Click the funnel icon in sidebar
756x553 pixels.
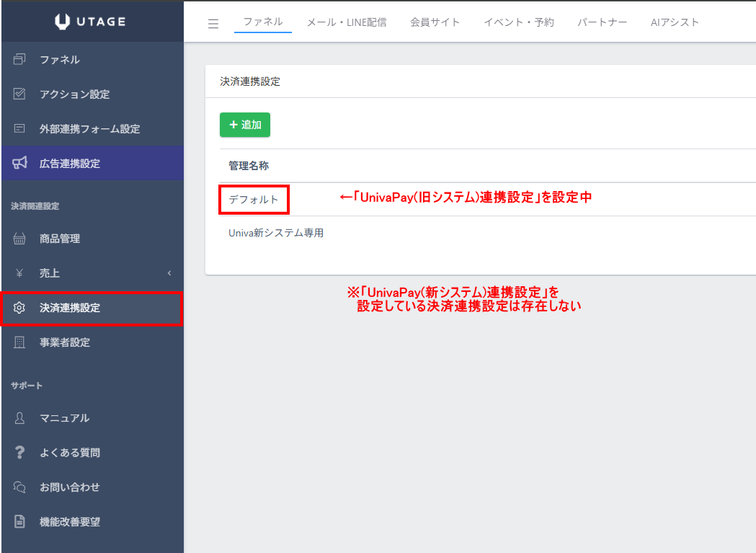tap(19, 60)
